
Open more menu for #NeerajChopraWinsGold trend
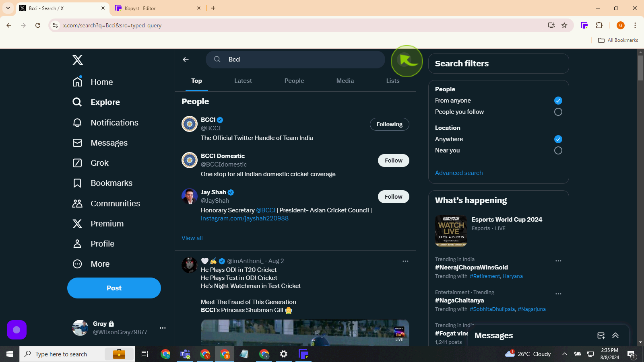pyautogui.click(x=558, y=261)
